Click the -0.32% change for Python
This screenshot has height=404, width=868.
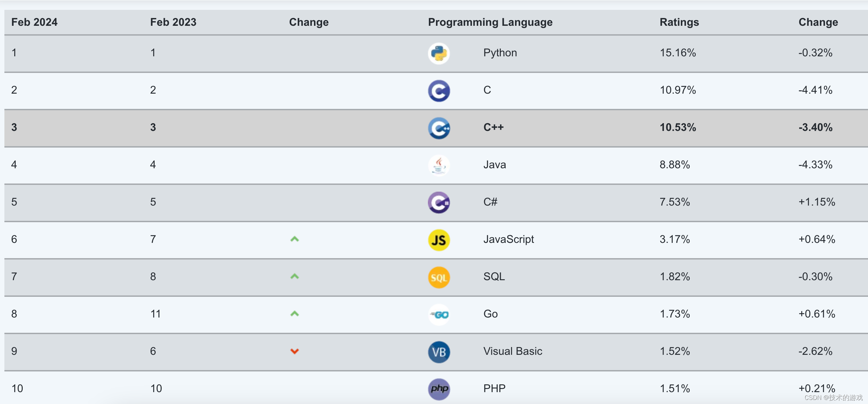click(x=815, y=53)
